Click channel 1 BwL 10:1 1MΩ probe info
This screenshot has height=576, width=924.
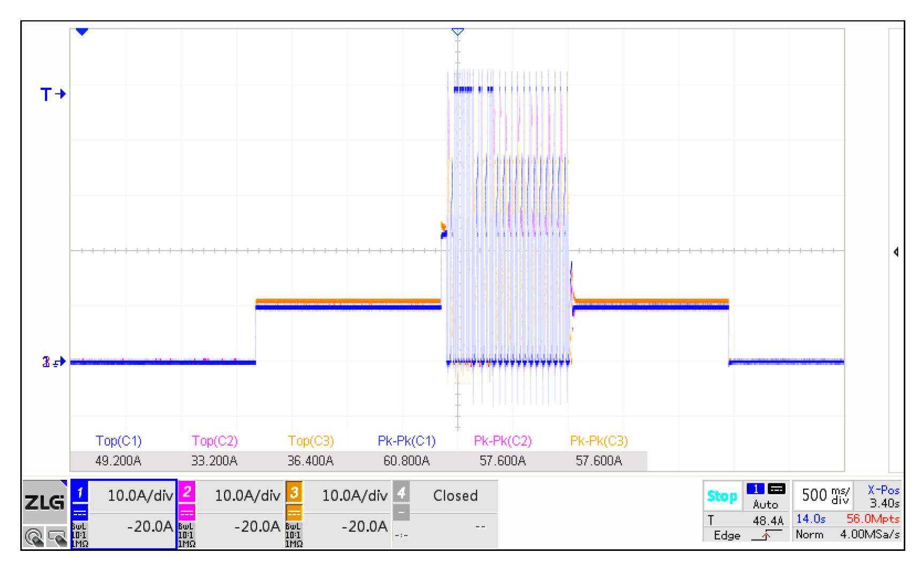pos(80,535)
